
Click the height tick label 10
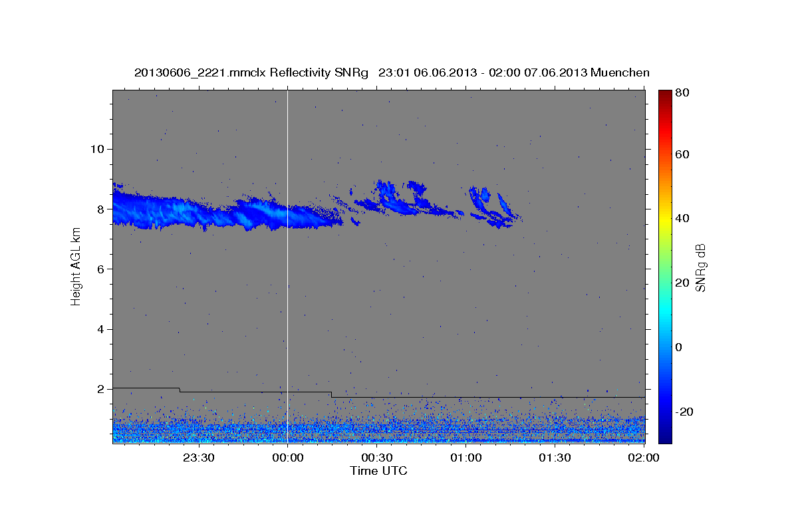pos(96,148)
